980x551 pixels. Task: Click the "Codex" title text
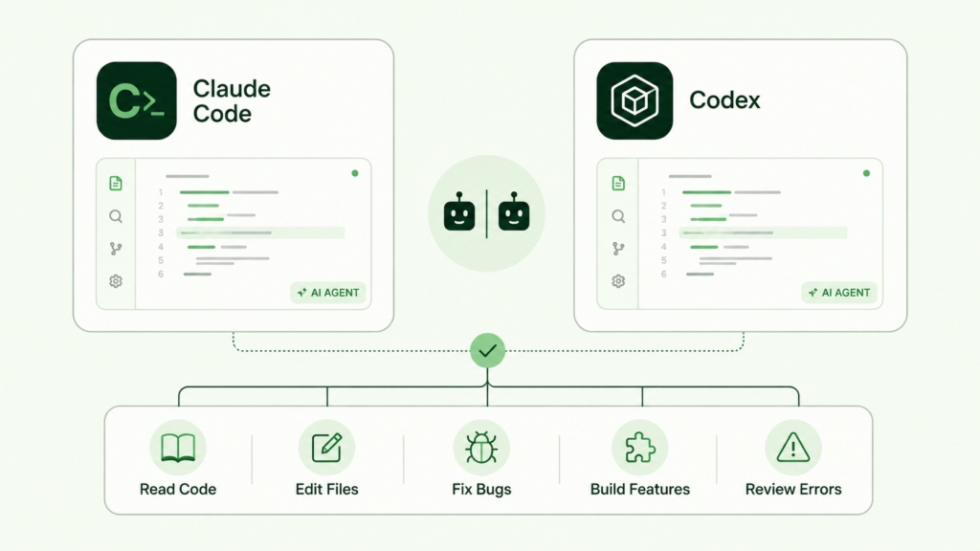coord(724,99)
